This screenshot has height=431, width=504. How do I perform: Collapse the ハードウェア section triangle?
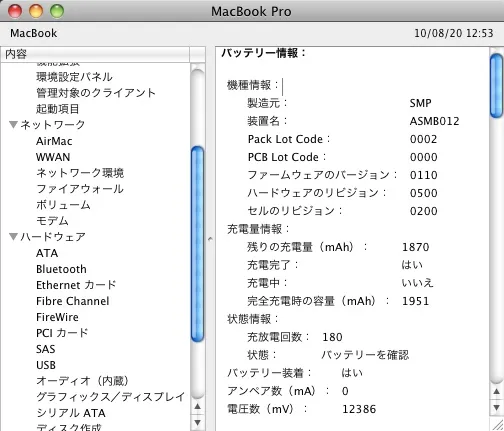click(13, 237)
